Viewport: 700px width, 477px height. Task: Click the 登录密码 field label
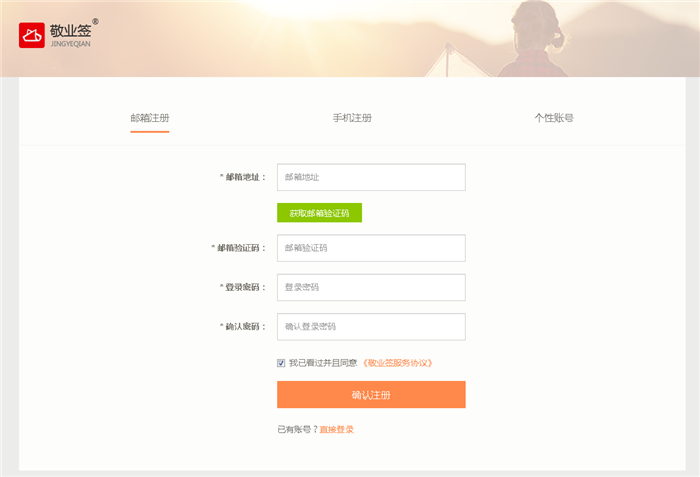(x=243, y=287)
